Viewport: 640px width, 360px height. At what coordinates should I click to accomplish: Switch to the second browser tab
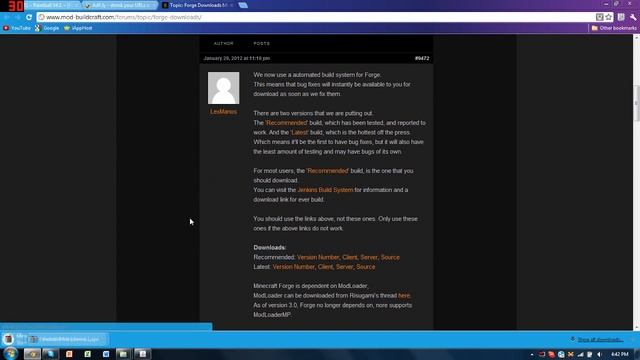pyautogui.click(x=120, y=5)
